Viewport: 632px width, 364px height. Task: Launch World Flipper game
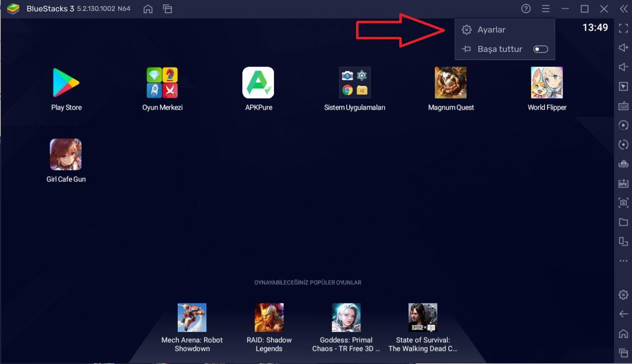click(x=547, y=83)
